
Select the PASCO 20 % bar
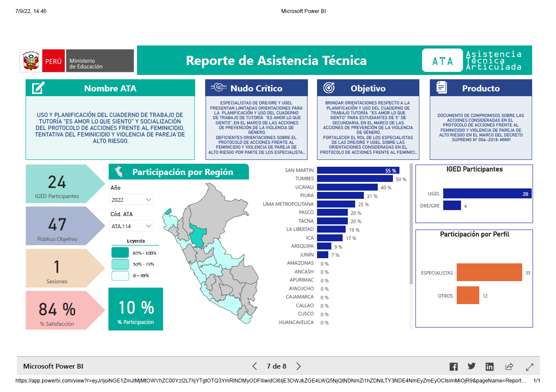(x=332, y=213)
